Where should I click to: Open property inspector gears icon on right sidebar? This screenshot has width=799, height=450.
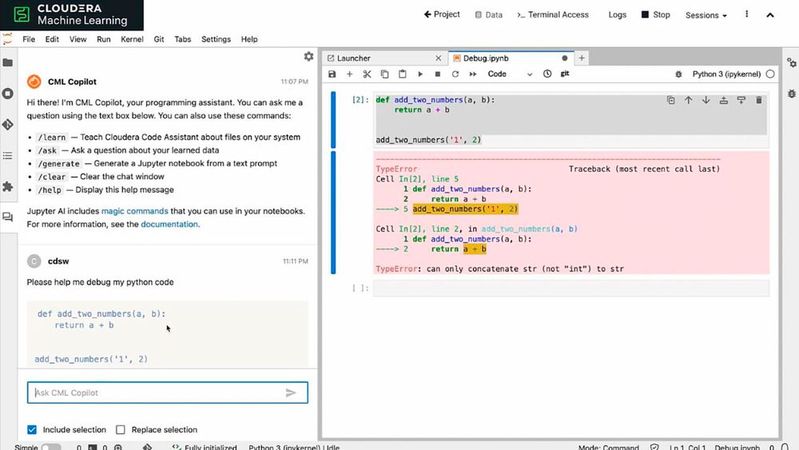coord(791,63)
